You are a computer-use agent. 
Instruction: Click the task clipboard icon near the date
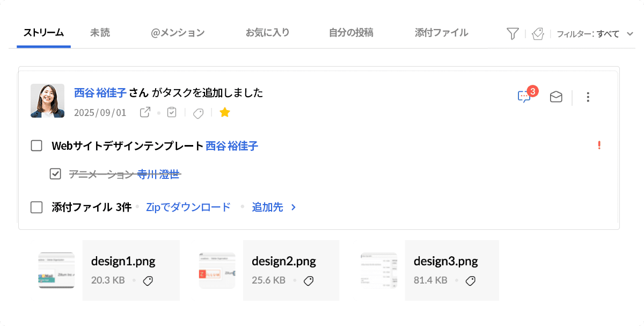point(172,112)
